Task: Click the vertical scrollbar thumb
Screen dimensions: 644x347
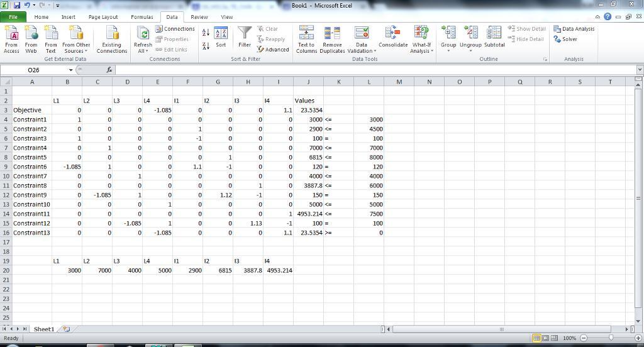Action: click(x=638, y=199)
